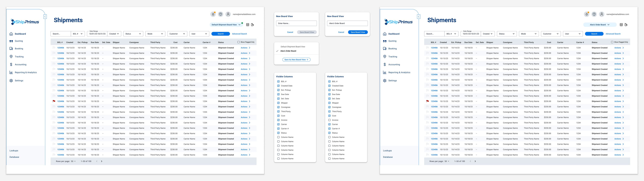Open BOL # dropdown on Default Shipment Board screen
This screenshot has height=181, width=644.
point(78,34)
